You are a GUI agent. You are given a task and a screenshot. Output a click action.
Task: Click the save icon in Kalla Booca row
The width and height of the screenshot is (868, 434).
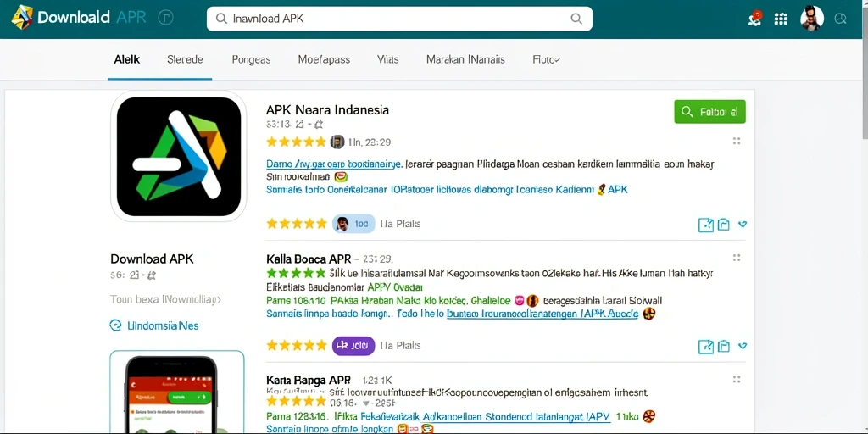click(724, 347)
